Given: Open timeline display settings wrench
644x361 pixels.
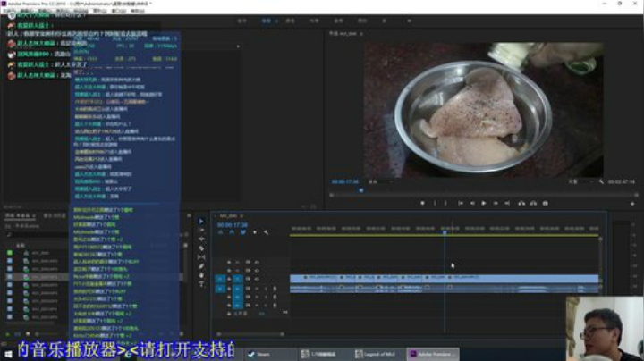Looking at the screenshot, I should coord(267,232).
